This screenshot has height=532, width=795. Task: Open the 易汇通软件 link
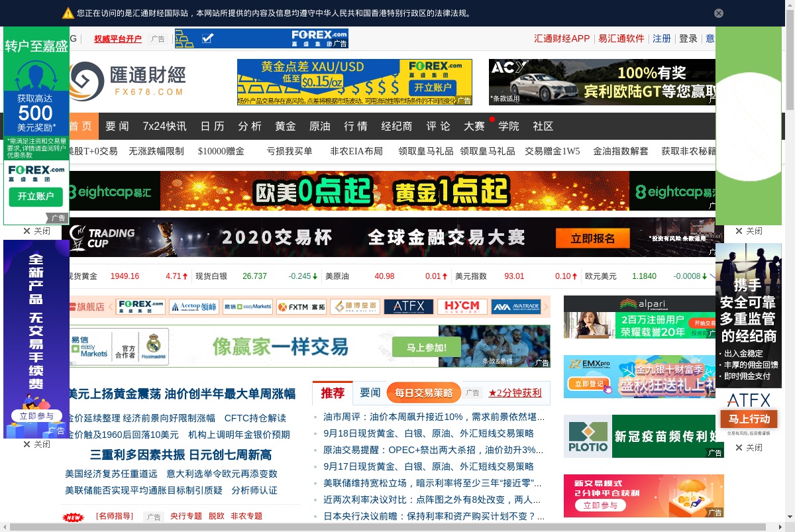click(621, 38)
